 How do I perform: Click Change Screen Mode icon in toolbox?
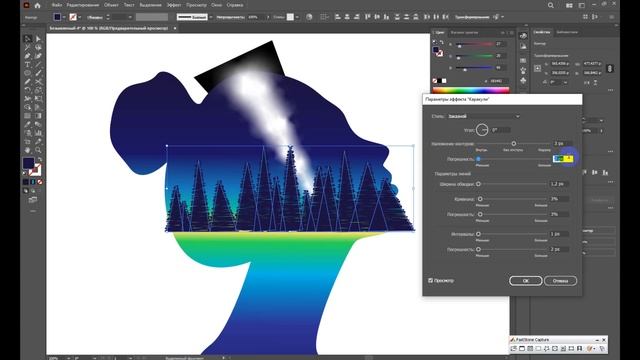tap(33, 200)
